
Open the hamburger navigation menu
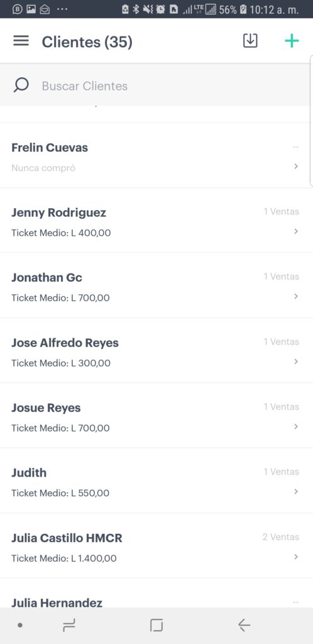click(21, 41)
